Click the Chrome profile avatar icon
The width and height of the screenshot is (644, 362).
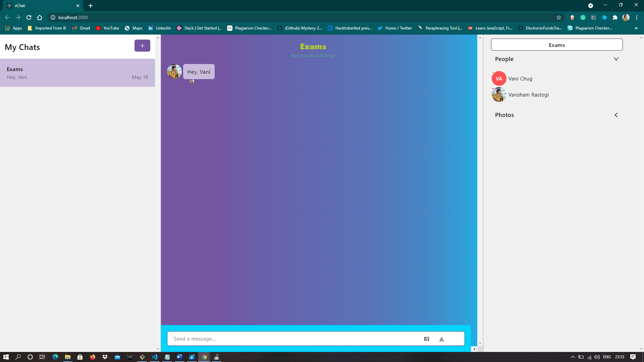point(626,17)
